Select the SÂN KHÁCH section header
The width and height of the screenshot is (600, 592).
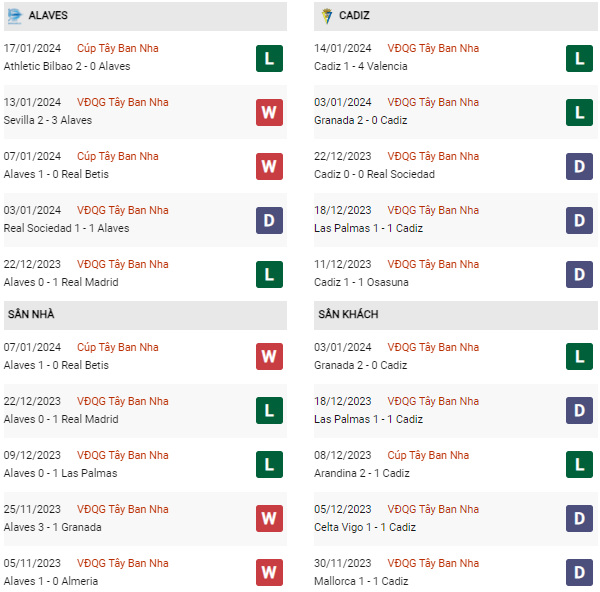(350, 314)
